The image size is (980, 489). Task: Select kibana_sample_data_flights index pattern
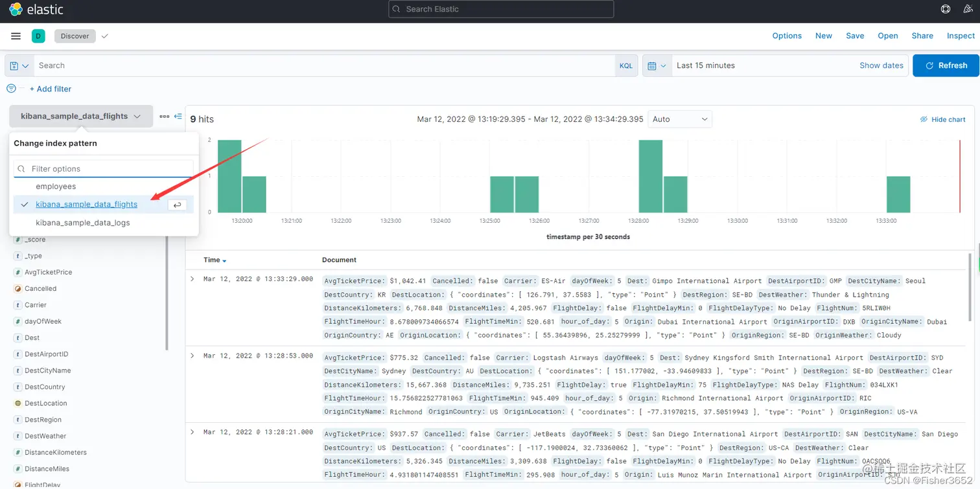pyautogui.click(x=87, y=205)
